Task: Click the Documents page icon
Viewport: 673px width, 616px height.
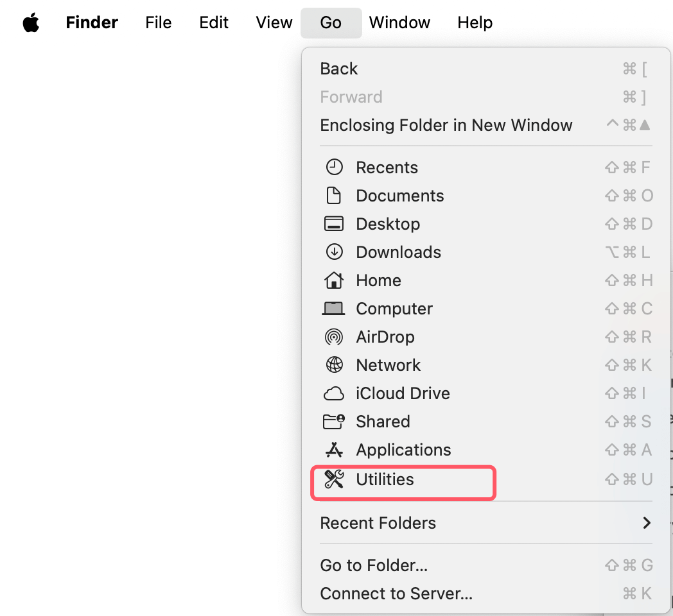Action: point(334,195)
